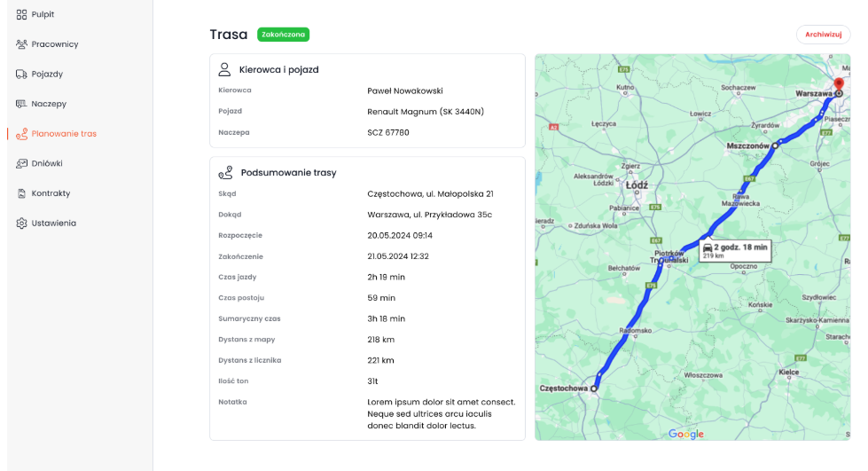
Task: Click the Częstochowa start marker on map
Action: pos(595,389)
